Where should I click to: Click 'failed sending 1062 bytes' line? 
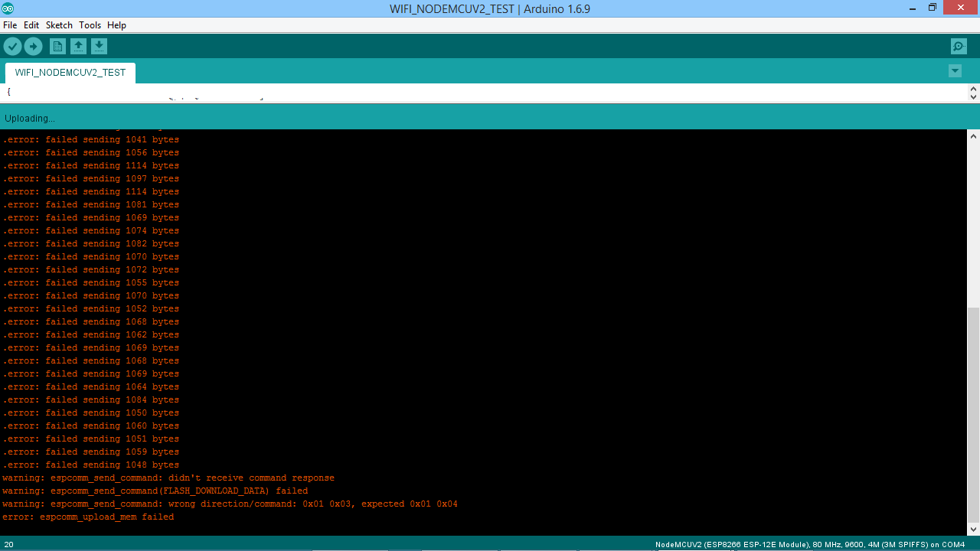(x=90, y=335)
